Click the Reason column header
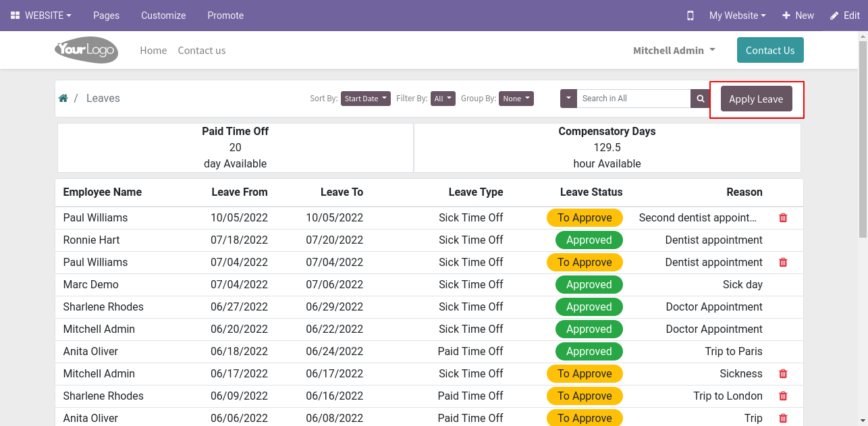Image resolution: width=868 pixels, height=426 pixels. 744,192
